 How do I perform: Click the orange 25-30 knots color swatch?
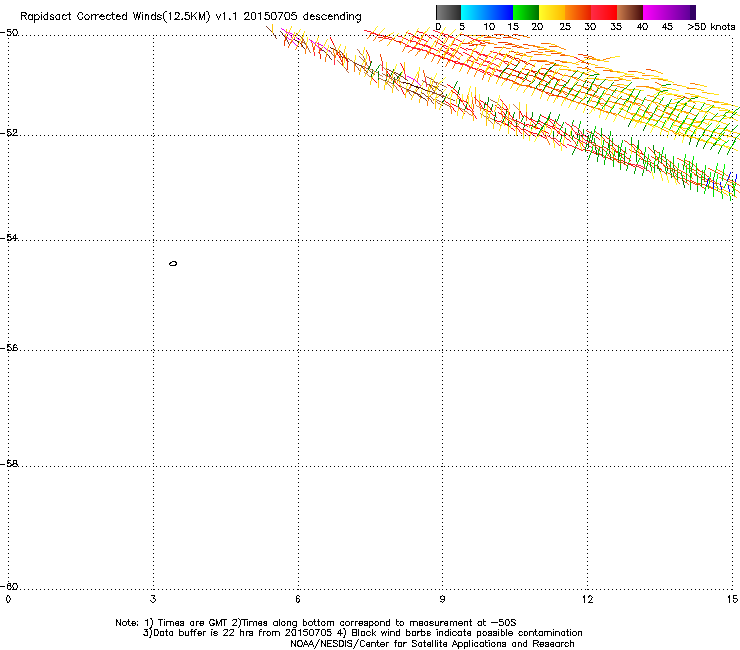coord(578,12)
